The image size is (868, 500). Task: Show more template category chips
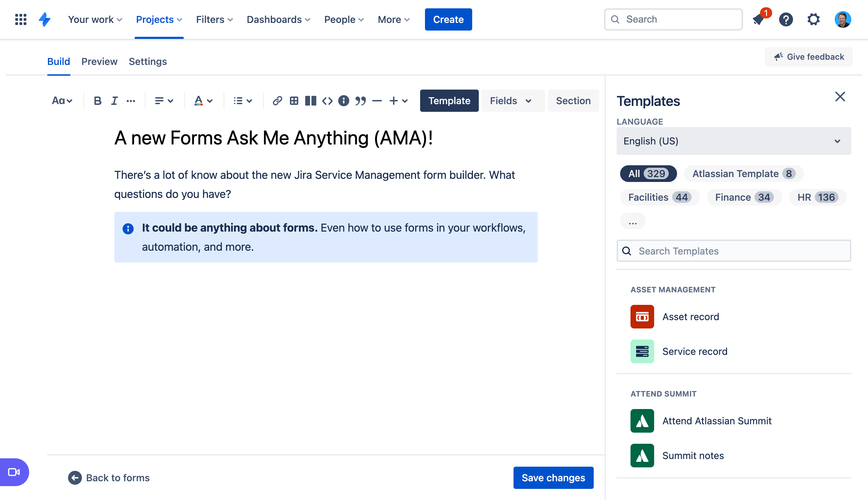click(633, 221)
